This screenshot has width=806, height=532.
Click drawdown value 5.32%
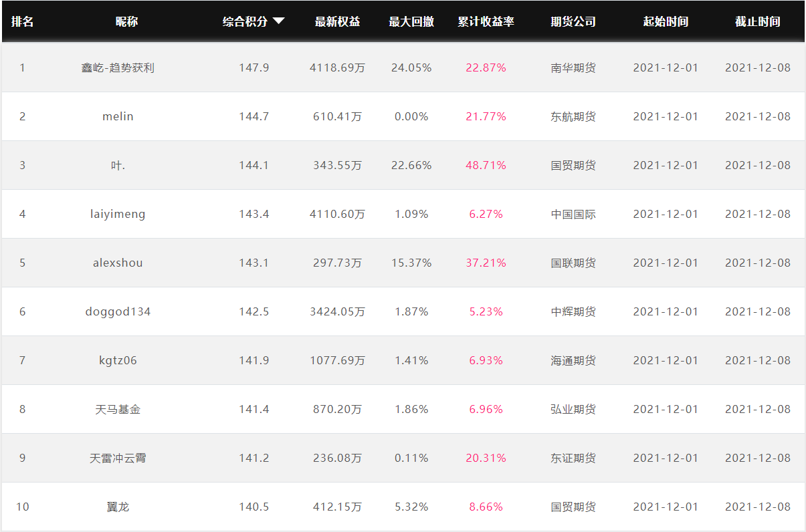coord(411,507)
